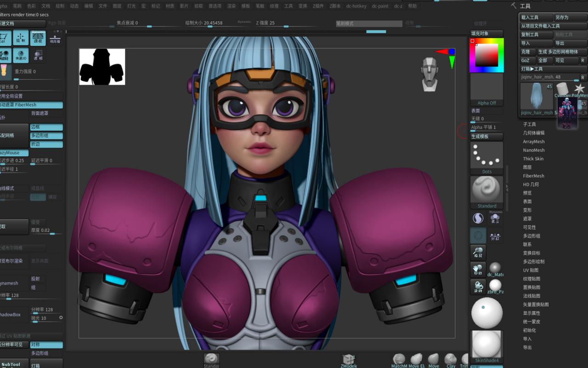
Task: Expand the Thick Skin section
Action: tap(533, 159)
